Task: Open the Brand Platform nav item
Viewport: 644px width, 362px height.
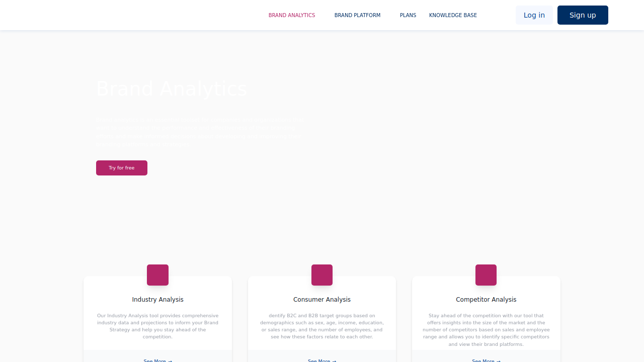Action: [x=357, y=15]
